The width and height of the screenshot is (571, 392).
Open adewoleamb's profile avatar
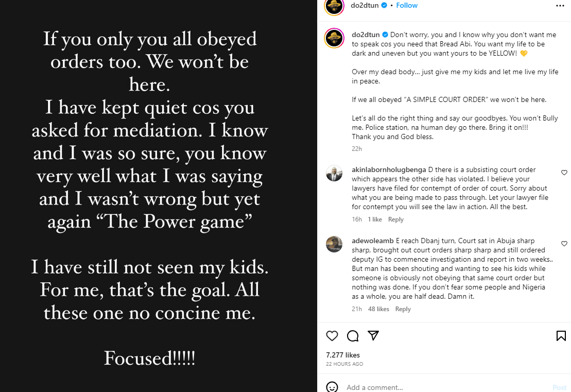click(x=334, y=244)
